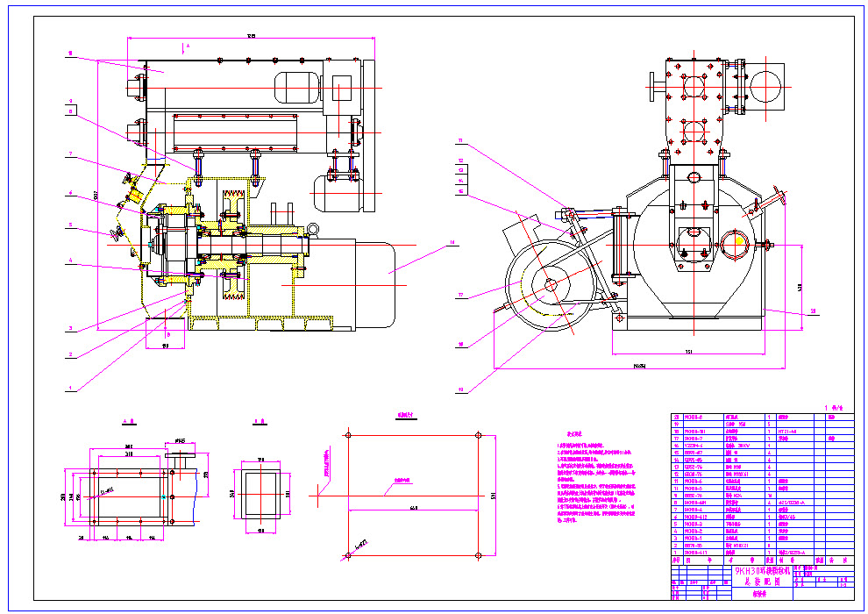This screenshot has width=868, height=614.
Task: Click part callout number 6 beside left view
Action: (71, 193)
